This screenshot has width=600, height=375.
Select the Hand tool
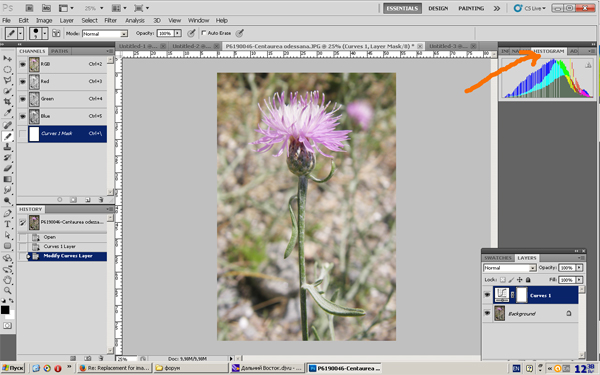click(7, 280)
